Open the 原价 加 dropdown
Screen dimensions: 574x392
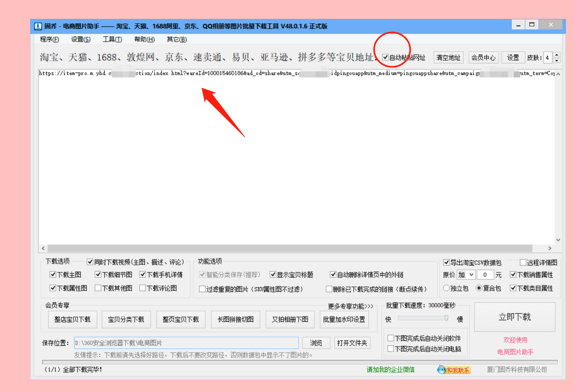tap(466, 275)
